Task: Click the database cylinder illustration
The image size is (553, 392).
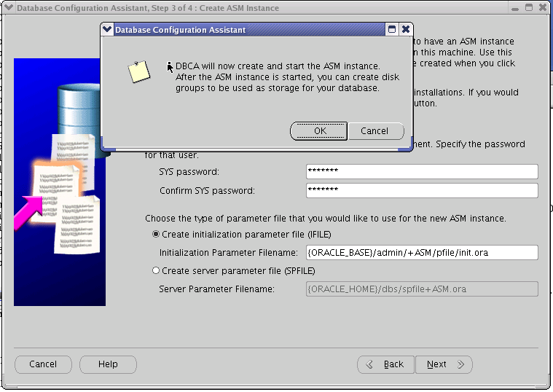Action: pyautogui.click(x=81, y=113)
